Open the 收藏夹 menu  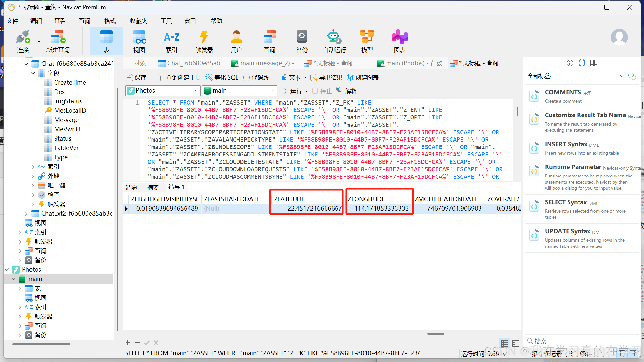138,21
